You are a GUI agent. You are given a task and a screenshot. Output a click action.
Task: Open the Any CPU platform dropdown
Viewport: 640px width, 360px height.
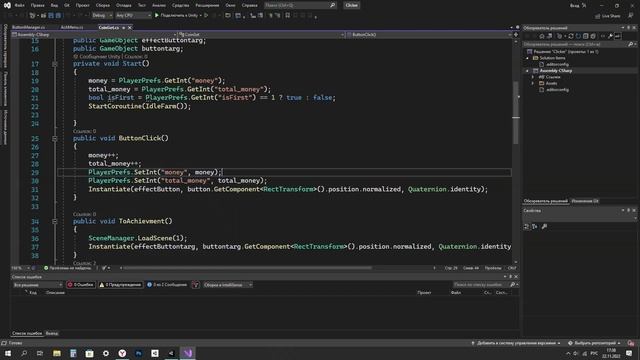point(133,16)
